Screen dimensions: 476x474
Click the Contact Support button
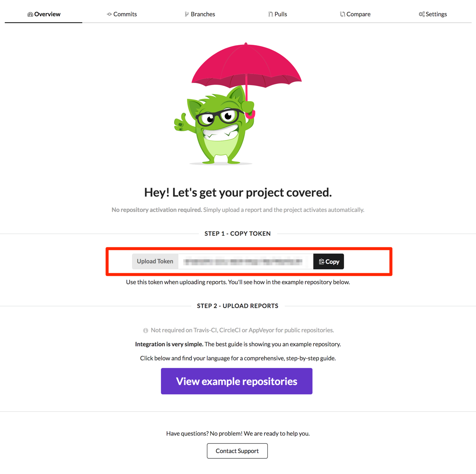coord(237,451)
